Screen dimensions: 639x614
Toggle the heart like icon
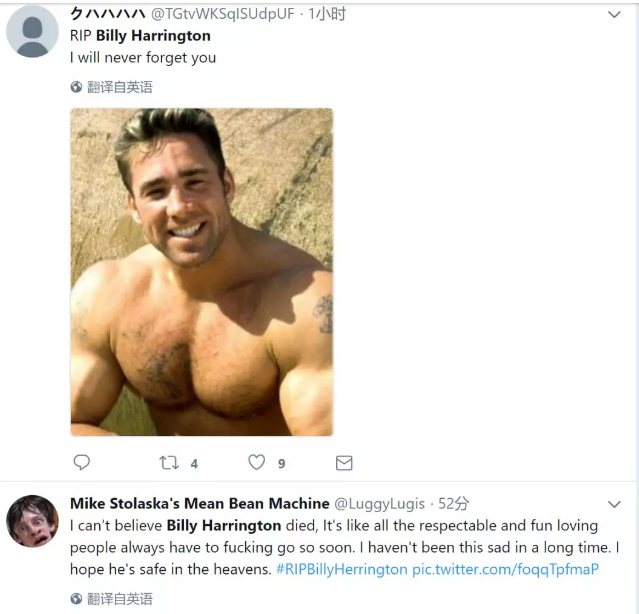pyautogui.click(x=257, y=462)
